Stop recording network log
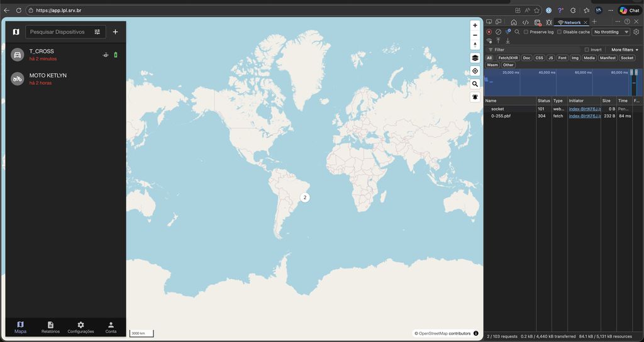This screenshot has width=644, height=342. click(489, 31)
